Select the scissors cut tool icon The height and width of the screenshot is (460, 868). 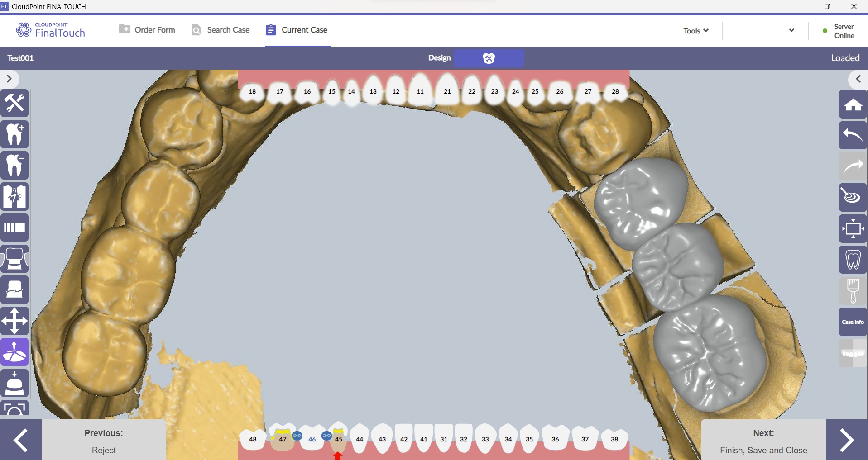(x=14, y=196)
